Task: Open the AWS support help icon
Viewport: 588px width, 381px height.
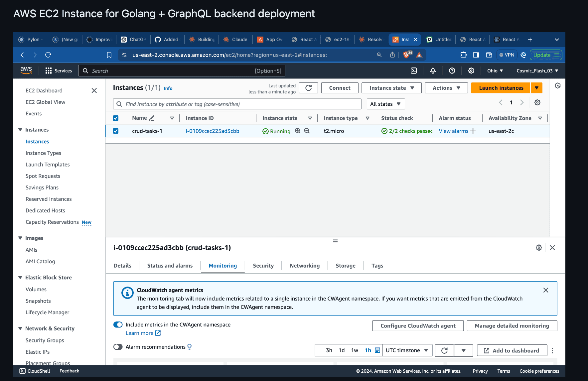Action: point(452,70)
